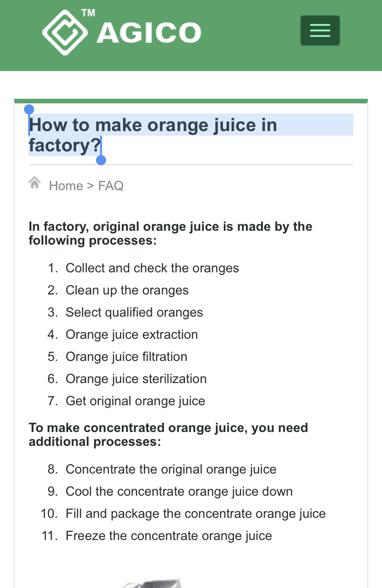Viewport: 382px width, 588px height.
Task: Click list item Orange juice extraction
Action: click(x=132, y=335)
